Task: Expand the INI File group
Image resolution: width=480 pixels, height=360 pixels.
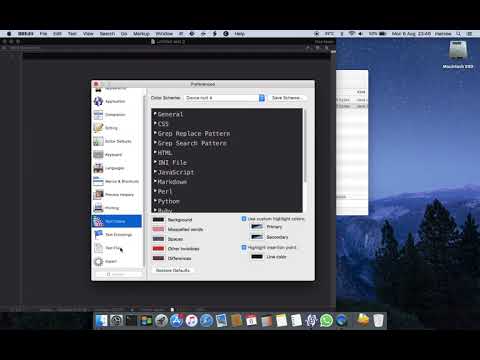Action: tap(155, 162)
